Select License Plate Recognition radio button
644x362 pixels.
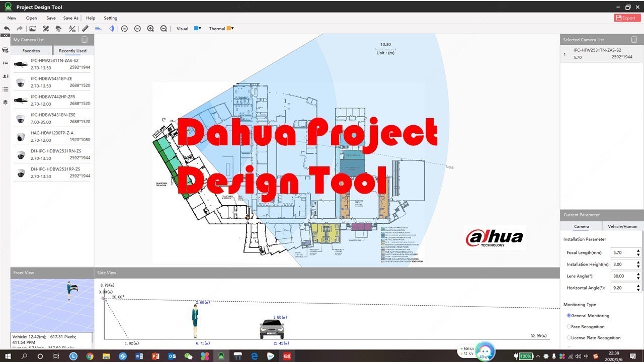click(x=569, y=338)
